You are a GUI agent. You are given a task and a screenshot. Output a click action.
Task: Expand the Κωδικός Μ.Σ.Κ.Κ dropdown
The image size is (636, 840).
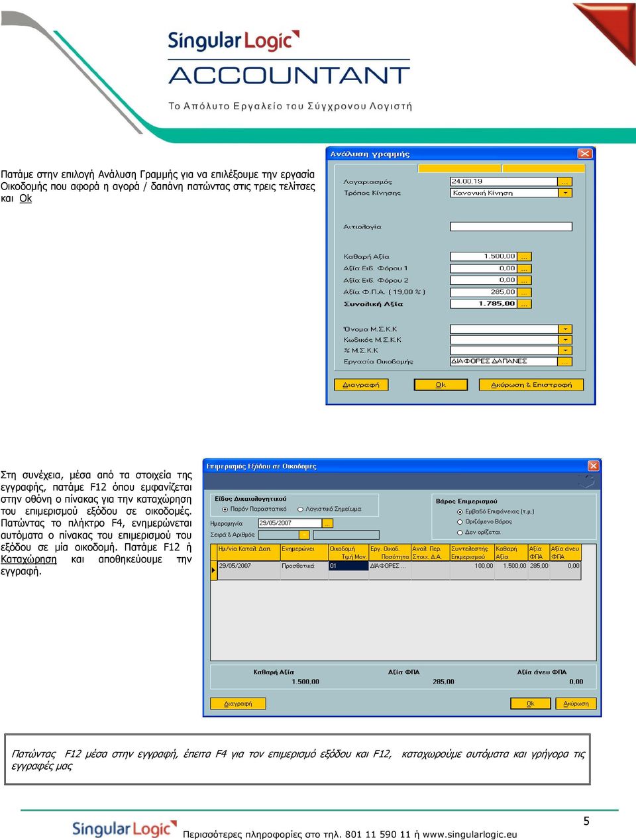point(565,340)
